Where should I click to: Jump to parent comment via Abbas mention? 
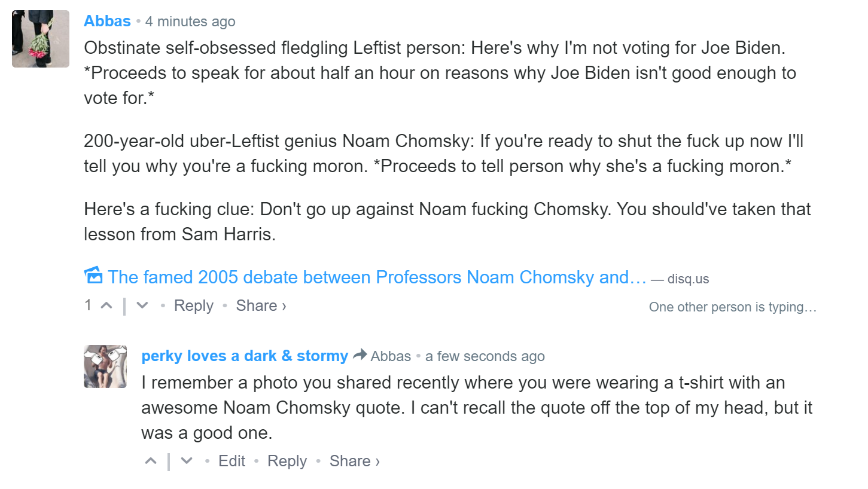point(391,356)
